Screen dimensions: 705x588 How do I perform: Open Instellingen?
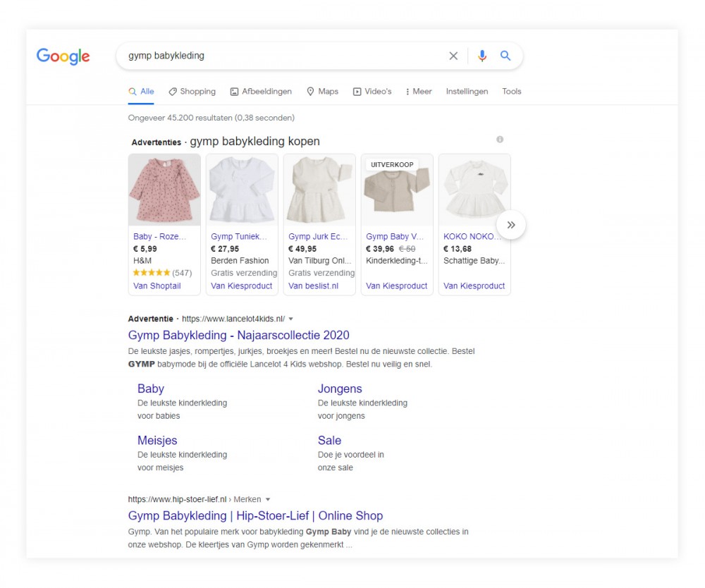point(467,91)
